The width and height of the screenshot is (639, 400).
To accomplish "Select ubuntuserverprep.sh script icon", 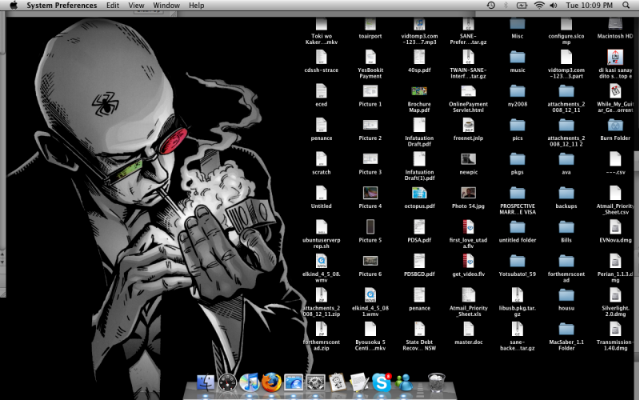I will pos(321,227).
